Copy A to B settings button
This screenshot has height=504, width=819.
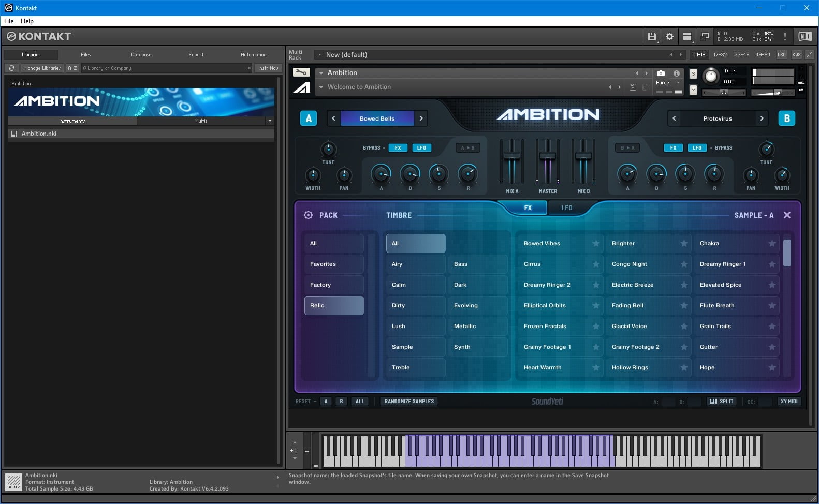(x=467, y=147)
